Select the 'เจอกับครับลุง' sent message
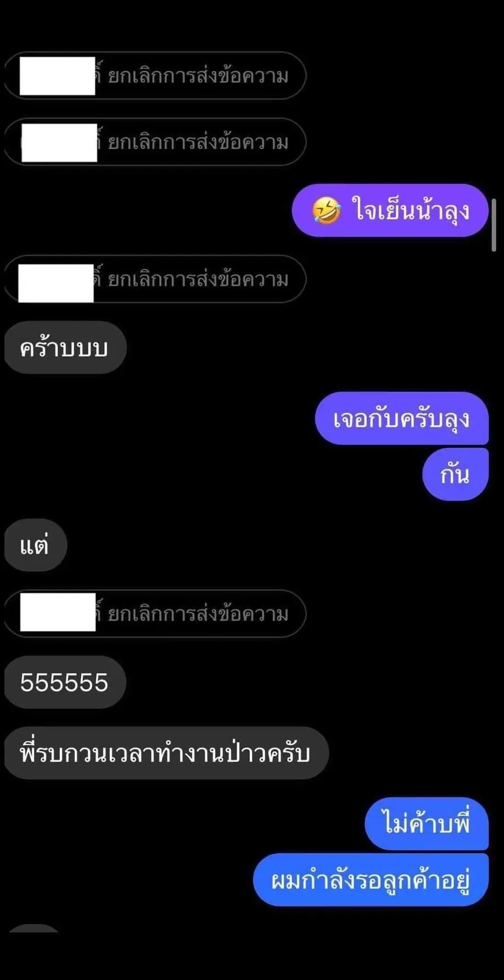Image resolution: width=504 pixels, height=980 pixels. point(402,418)
